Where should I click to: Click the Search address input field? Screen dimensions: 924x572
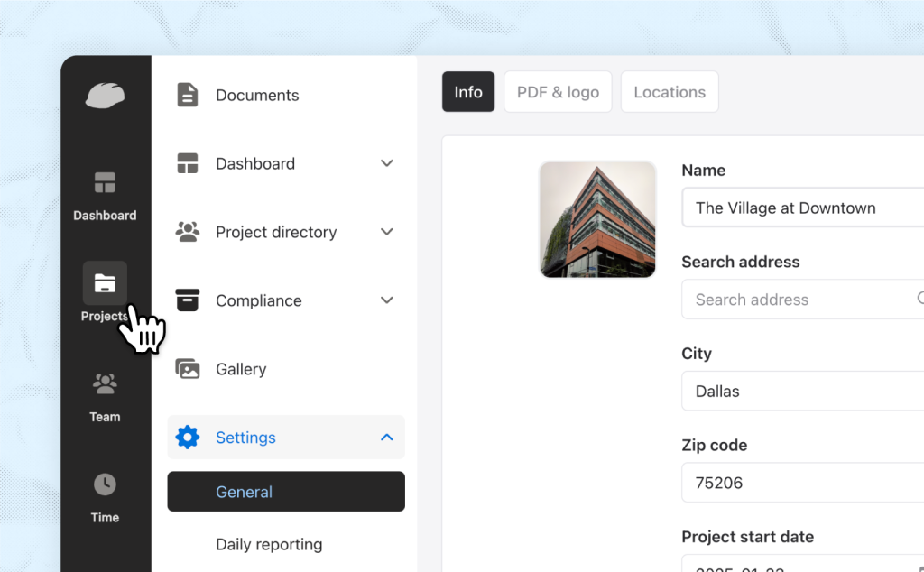801,299
